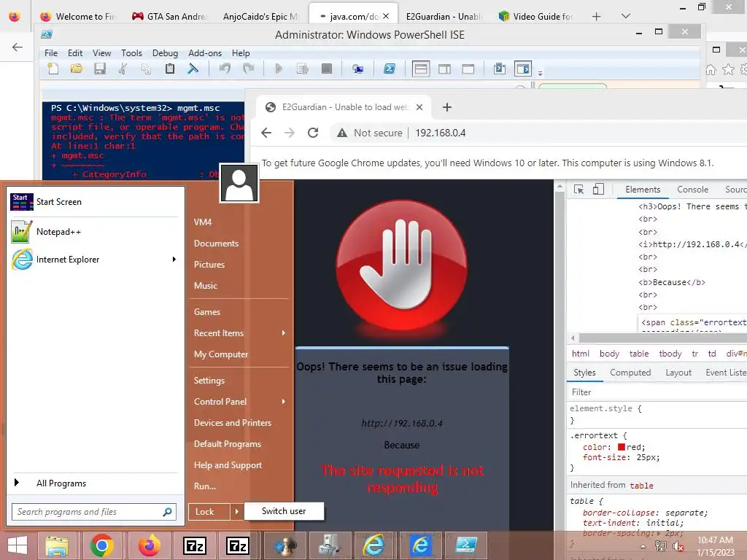This screenshot has height=560, width=747.
Task: Click Chrome back arrow next to reload
Action: (x=266, y=133)
